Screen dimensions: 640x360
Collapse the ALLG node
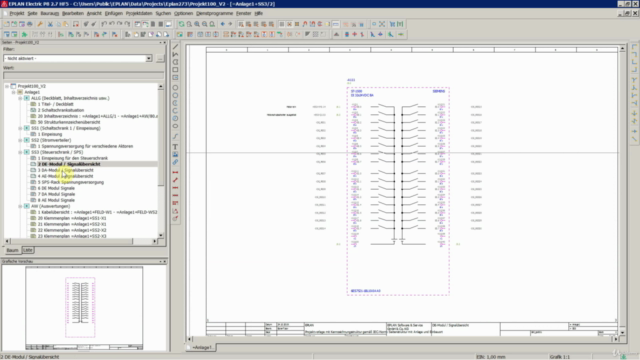pyautogui.click(x=20, y=98)
